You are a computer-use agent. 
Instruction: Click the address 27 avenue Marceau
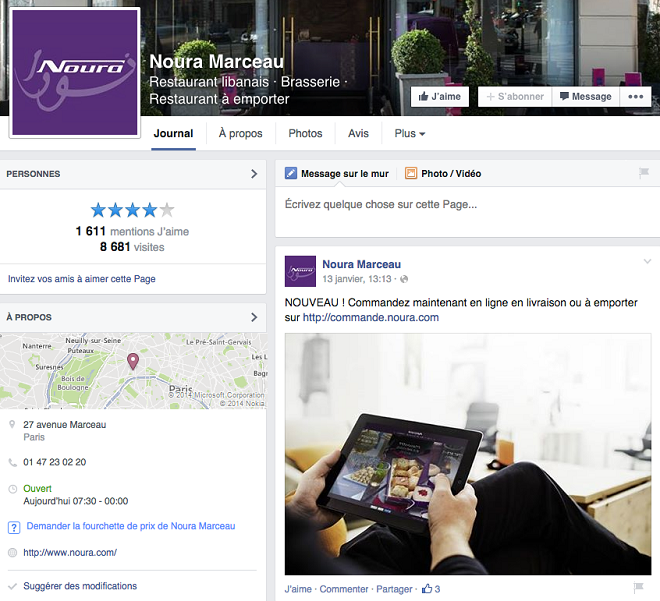point(64,425)
